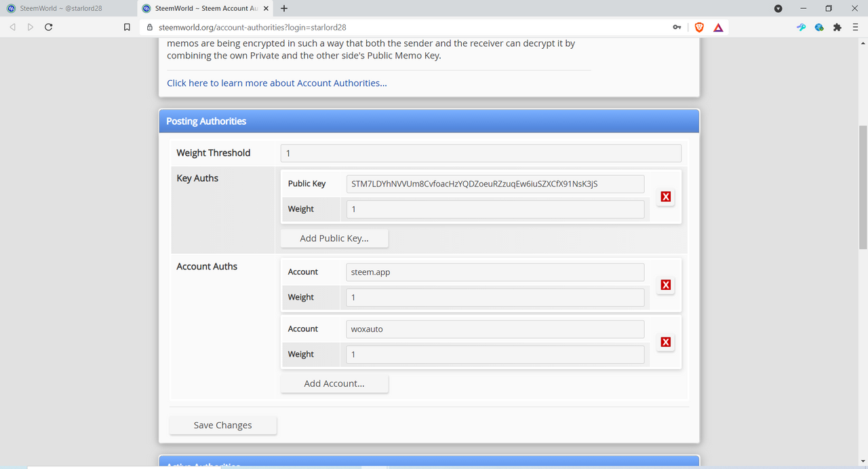Open Brave Rewards triangle icon
The width and height of the screenshot is (868, 469).
[x=718, y=27]
